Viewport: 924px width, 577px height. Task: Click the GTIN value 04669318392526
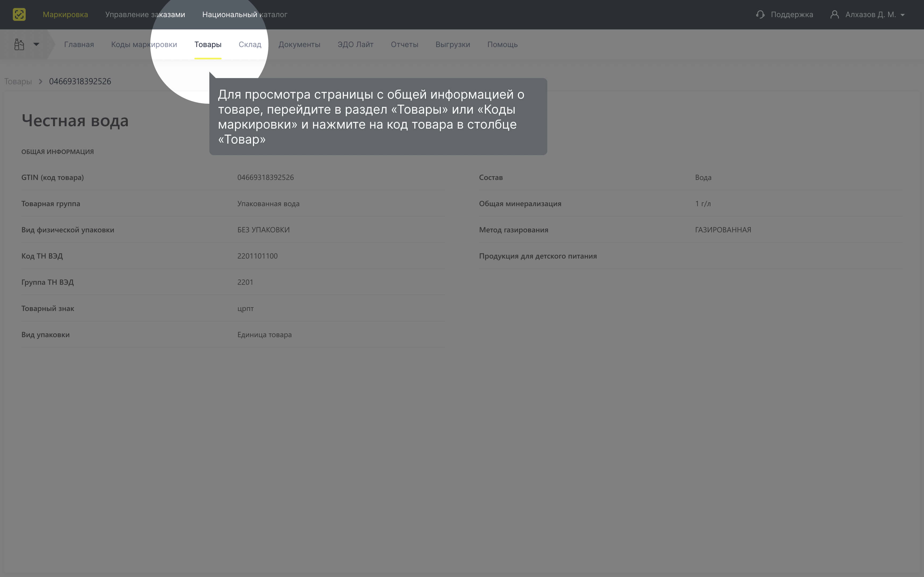tap(265, 178)
